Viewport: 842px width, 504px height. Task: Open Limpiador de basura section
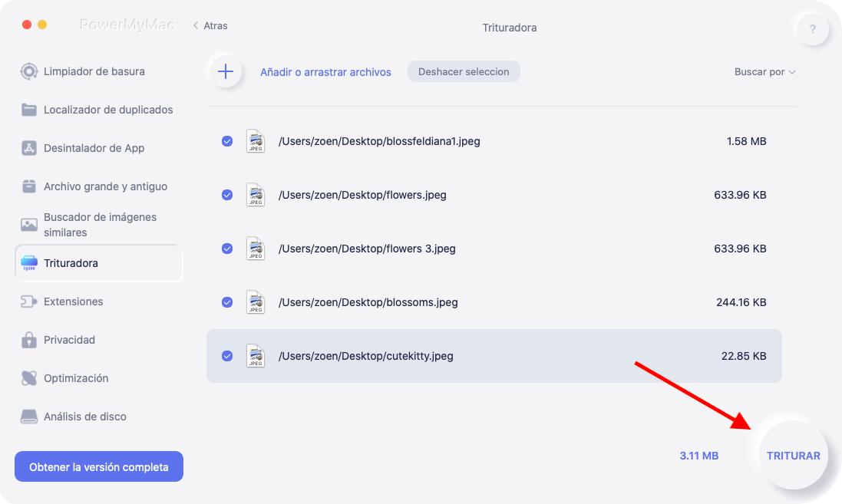click(x=94, y=71)
